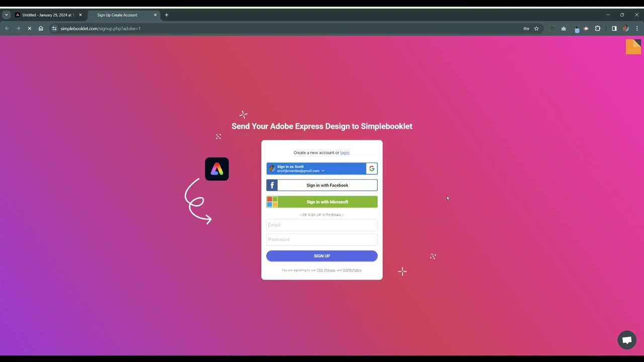644x362 pixels.
Task: Expand the tab search dropdown
Action: [6, 15]
